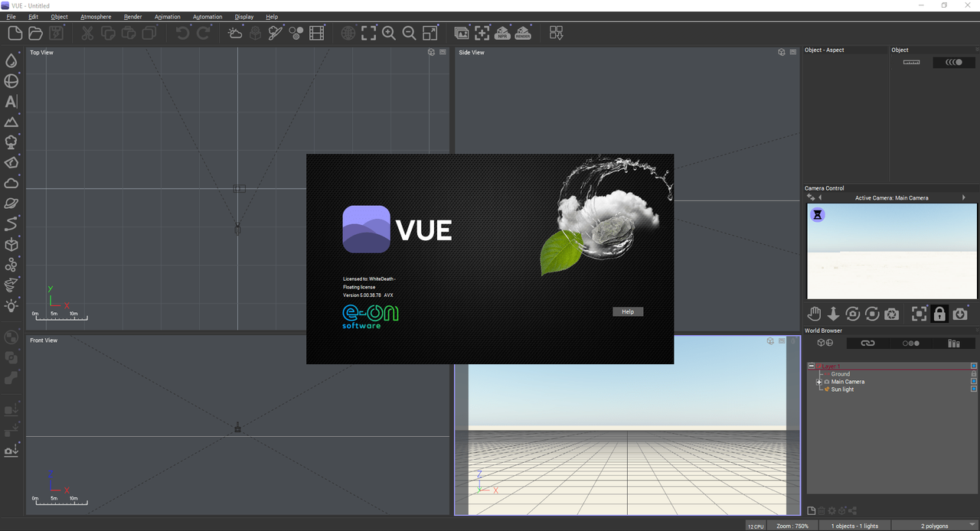
Task: Click the hourglass icon on camera preview
Action: 818,215
